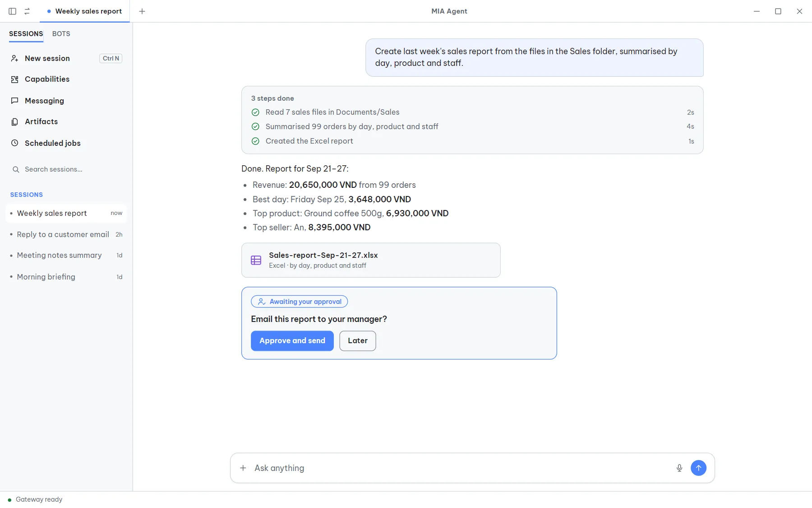Select the Weekly sales report window tab
This screenshot has height=508, width=812.
point(85,11)
